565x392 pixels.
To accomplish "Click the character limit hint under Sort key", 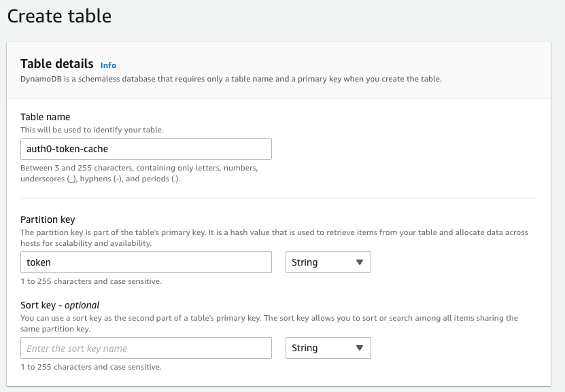I will click(x=91, y=367).
